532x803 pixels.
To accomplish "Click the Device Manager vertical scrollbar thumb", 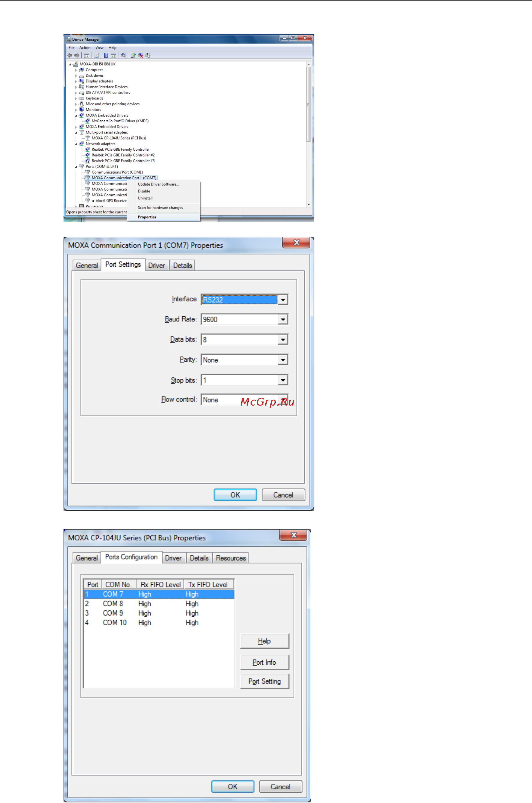I will pos(308,104).
